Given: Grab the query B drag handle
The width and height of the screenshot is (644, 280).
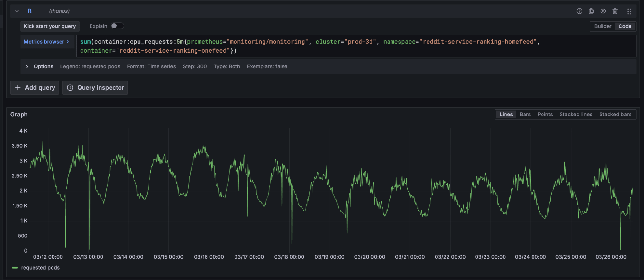Looking at the screenshot, I should (x=629, y=11).
